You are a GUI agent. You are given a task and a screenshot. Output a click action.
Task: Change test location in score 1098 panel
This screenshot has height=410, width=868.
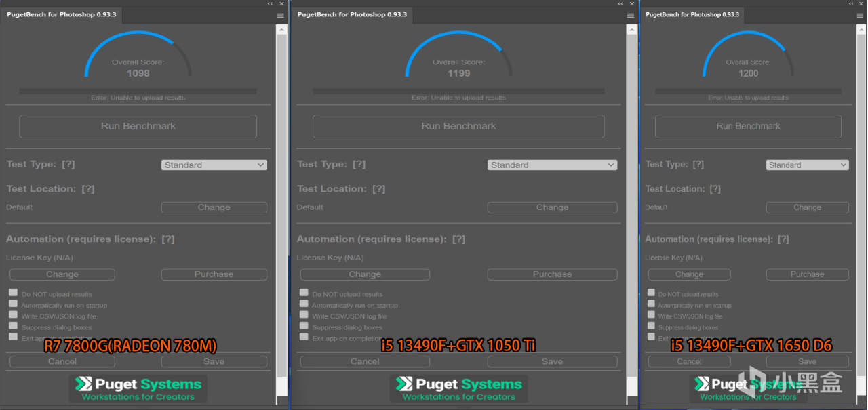(214, 207)
